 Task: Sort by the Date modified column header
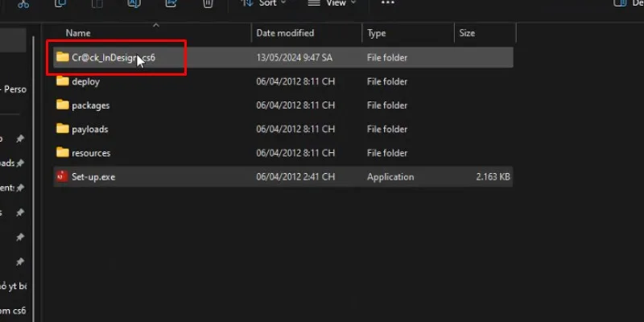[285, 33]
